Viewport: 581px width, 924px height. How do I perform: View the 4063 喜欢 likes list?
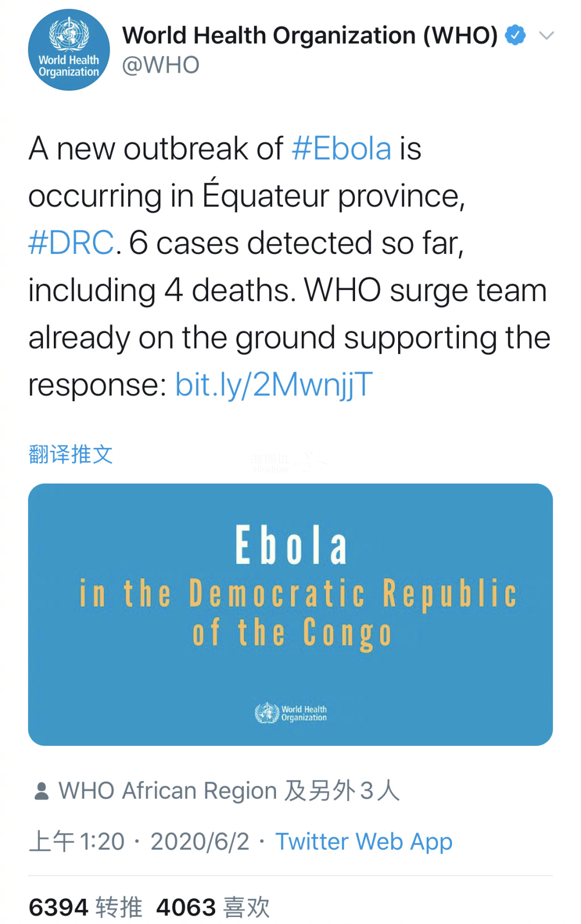[212, 907]
